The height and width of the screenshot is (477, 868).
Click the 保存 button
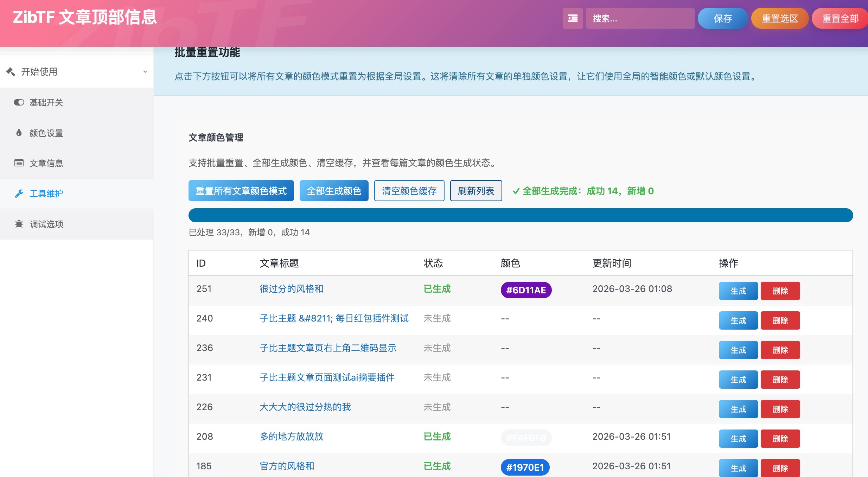point(723,18)
